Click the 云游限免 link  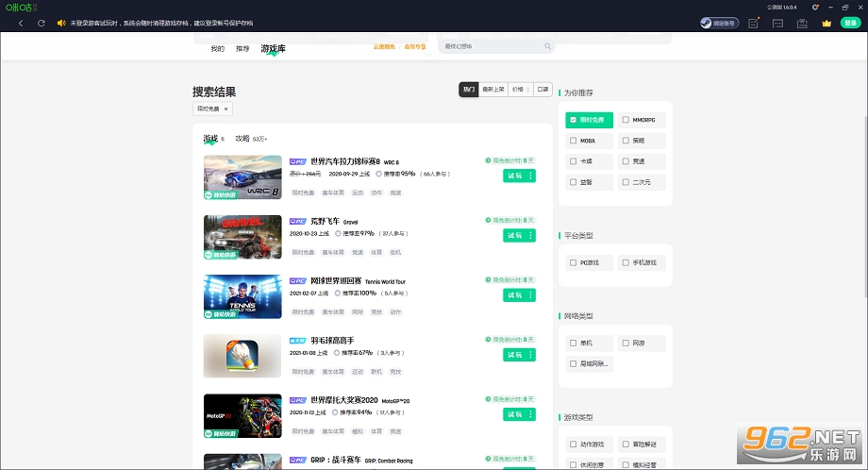[x=384, y=47]
